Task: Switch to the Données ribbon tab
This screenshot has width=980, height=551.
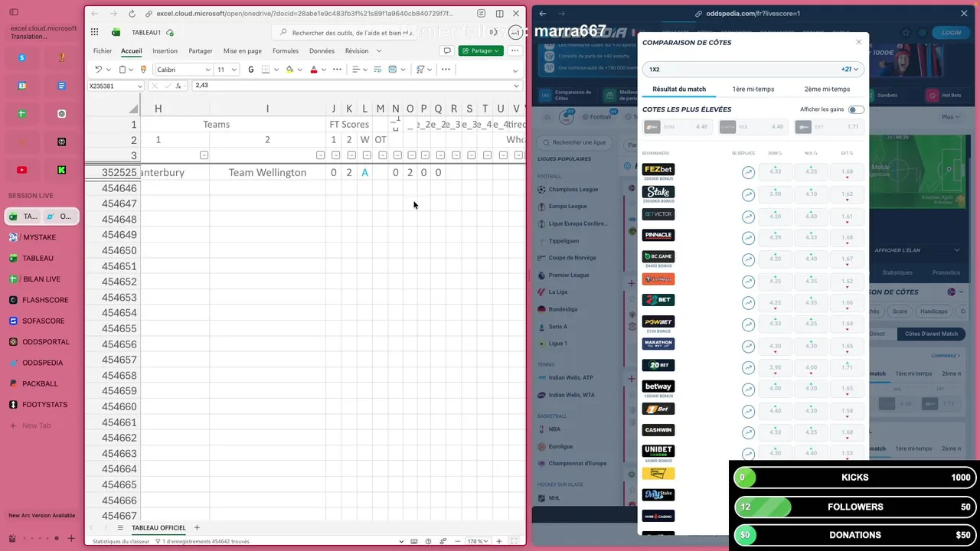Action: (x=322, y=51)
